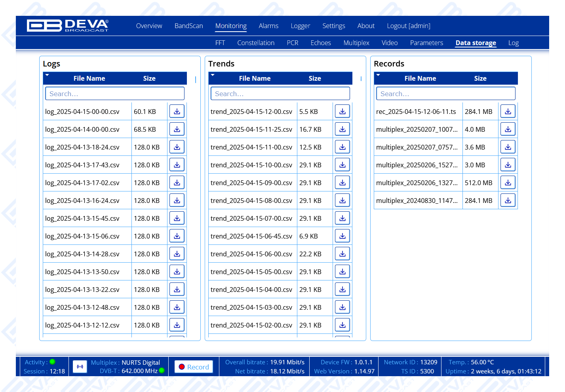Download trend_2025-04-15-02-00.csv file

[x=342, y=325]
